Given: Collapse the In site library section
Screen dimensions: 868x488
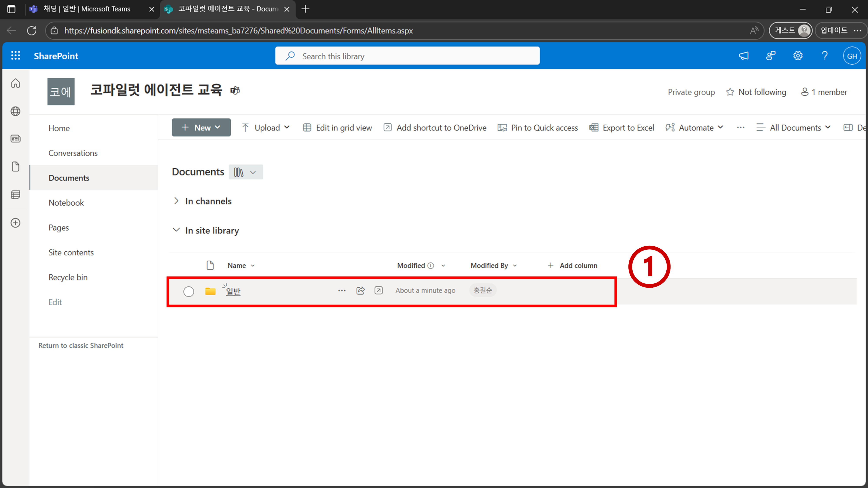Looking at the screenshot, I should (176, 230).
